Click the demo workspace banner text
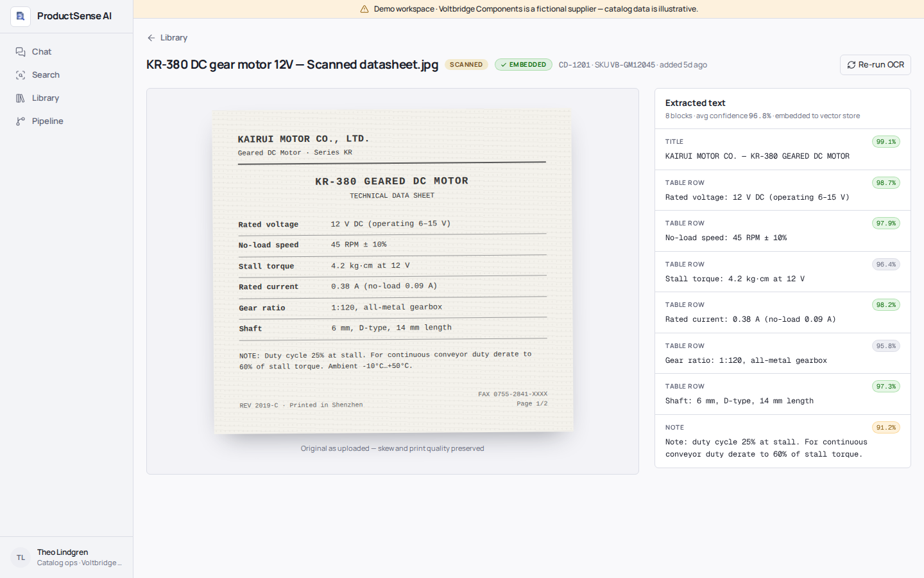924x578 pixels. (536, 9)
